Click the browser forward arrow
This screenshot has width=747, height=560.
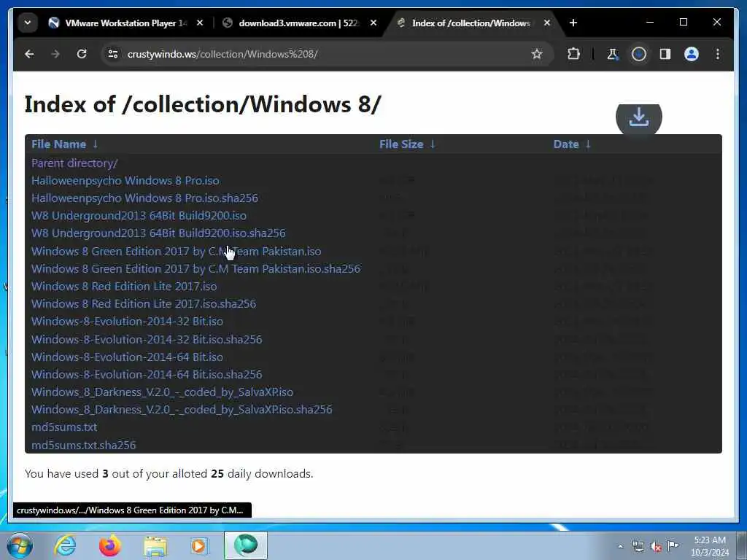tap(55, 54)
